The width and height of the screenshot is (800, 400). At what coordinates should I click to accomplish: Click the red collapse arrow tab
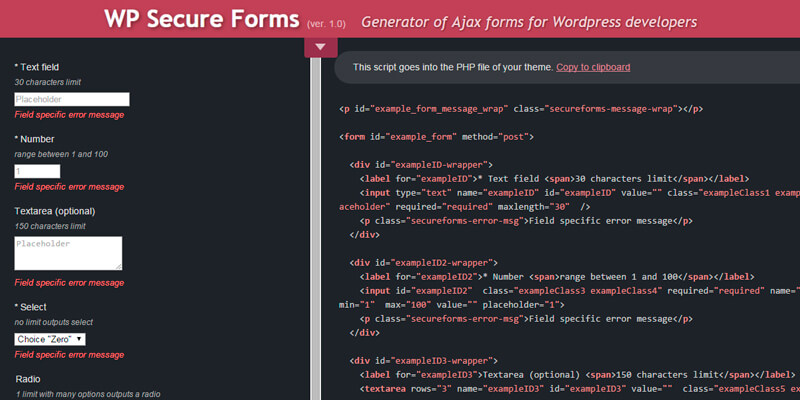pyautogui.click(x=319, y=46)
